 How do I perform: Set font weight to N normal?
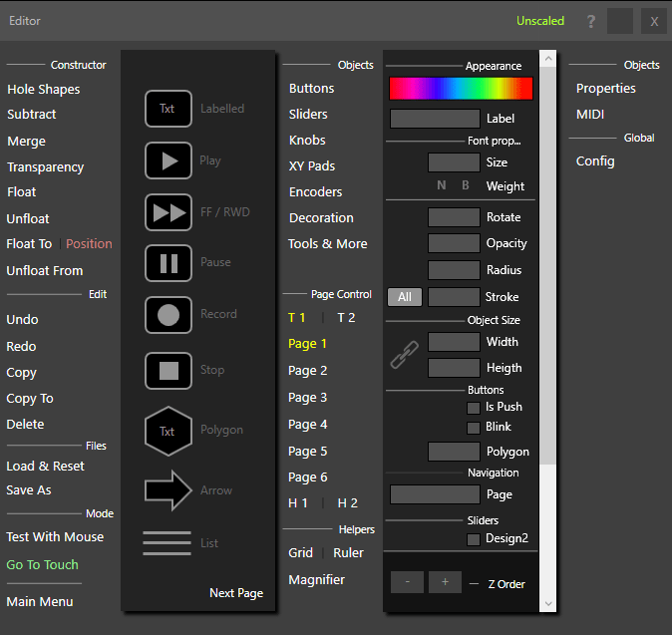click(442, 185)
